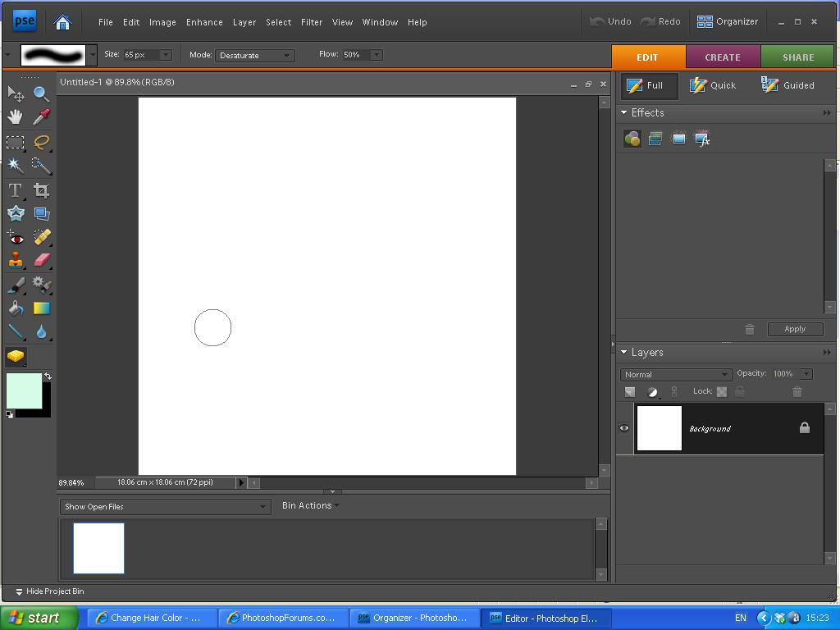The image size is (840, 630).
Task: Pick the Lasso tool
Action: click(41, 142)
